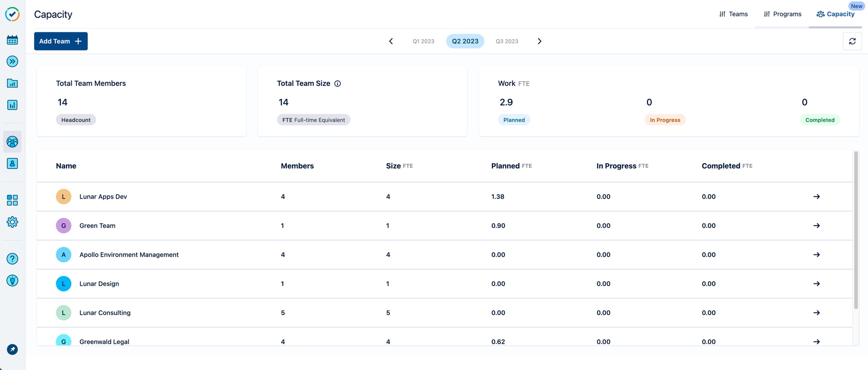The height and width of the screenshot is (370, 868).
Task: Click the help question mark icon
Action: [12, 259]
